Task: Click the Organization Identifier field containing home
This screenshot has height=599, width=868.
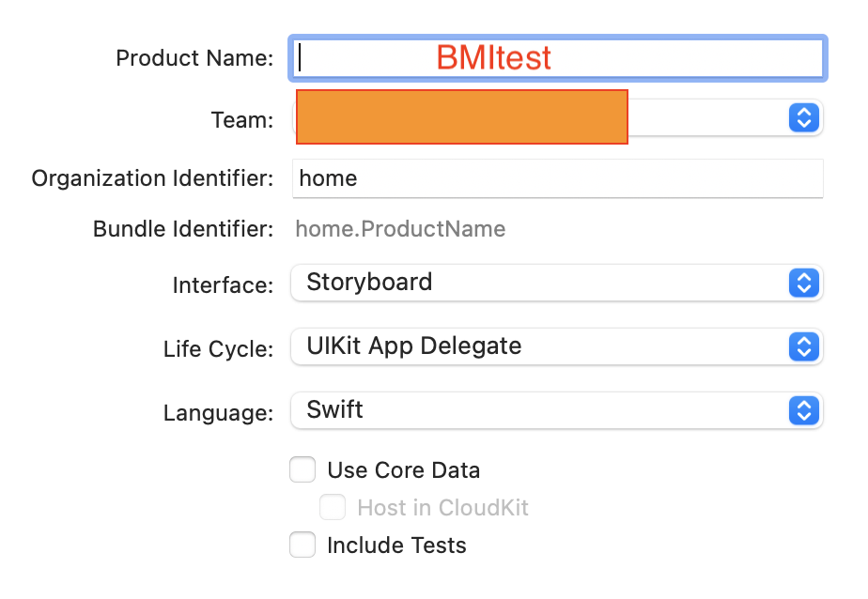Action: click(x=558, y=178)
